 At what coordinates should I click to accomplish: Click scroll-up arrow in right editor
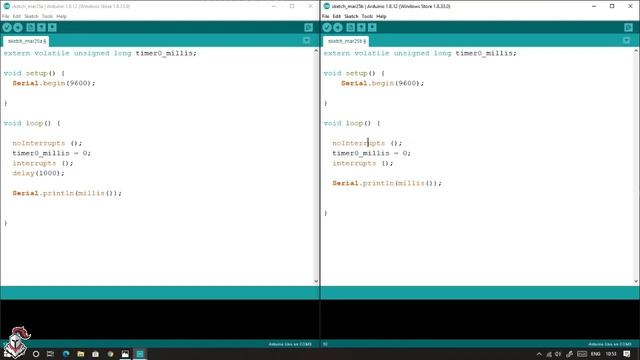pos(636,51)
